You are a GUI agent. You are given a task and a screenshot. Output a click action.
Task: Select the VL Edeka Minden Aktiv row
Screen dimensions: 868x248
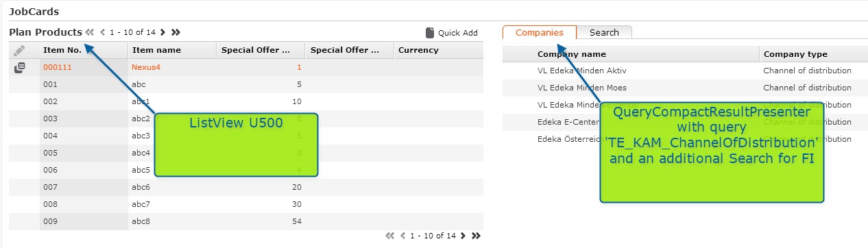click(685, 71)
